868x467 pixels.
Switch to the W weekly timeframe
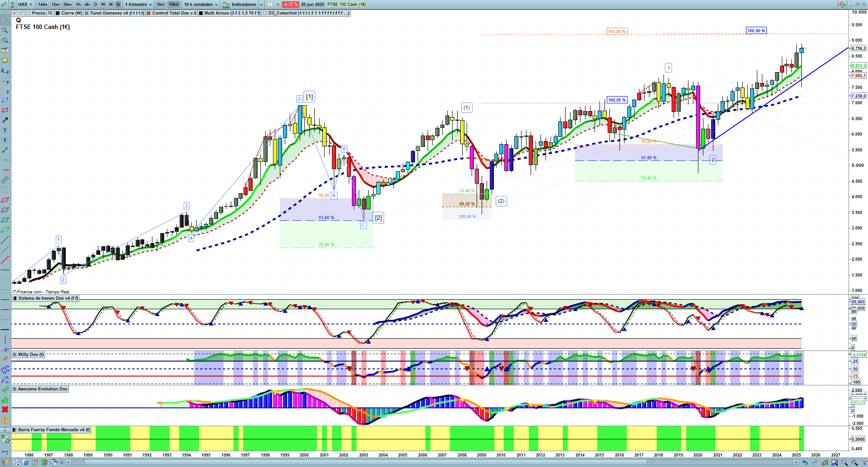tap(103, 5)
